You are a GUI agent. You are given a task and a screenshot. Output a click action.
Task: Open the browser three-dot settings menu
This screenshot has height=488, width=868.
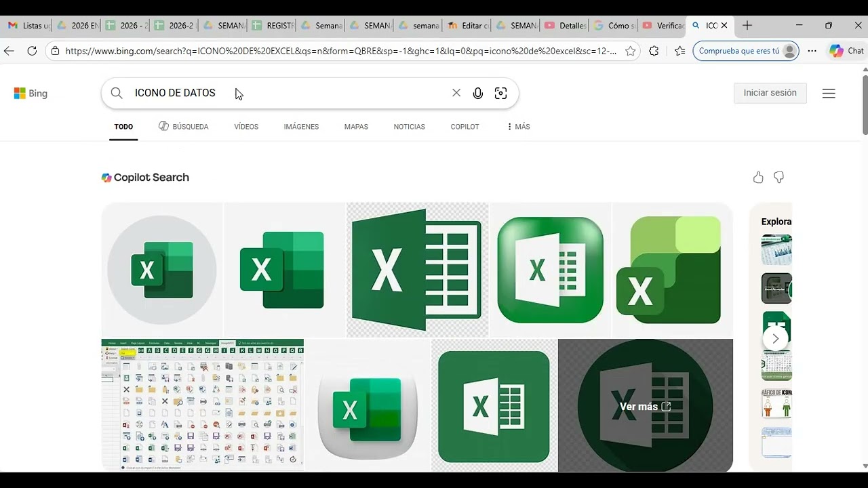[812, 51]
